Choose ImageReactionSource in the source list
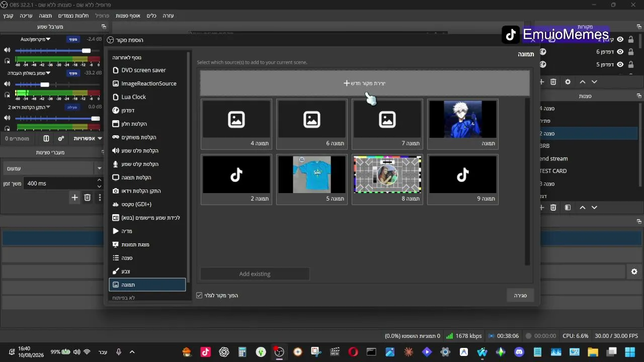 147,83
